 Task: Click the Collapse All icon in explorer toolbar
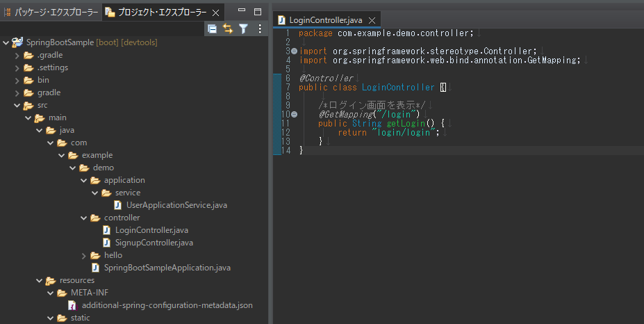(213, 29)
